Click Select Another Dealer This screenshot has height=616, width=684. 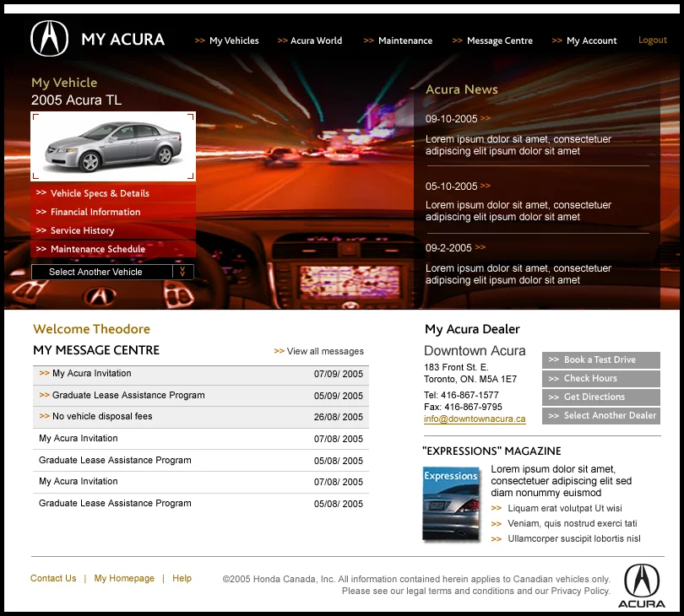(601, 416)
